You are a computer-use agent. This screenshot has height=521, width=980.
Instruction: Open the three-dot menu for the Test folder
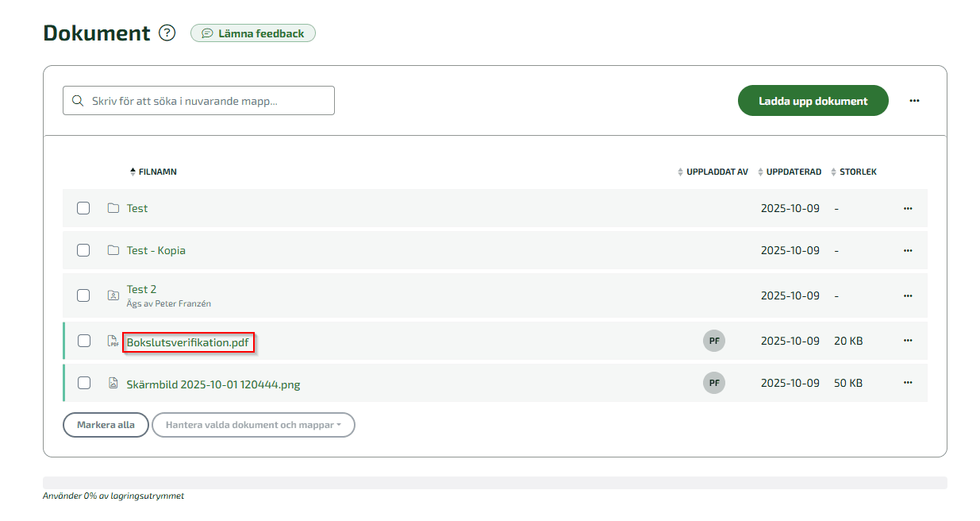908,208
